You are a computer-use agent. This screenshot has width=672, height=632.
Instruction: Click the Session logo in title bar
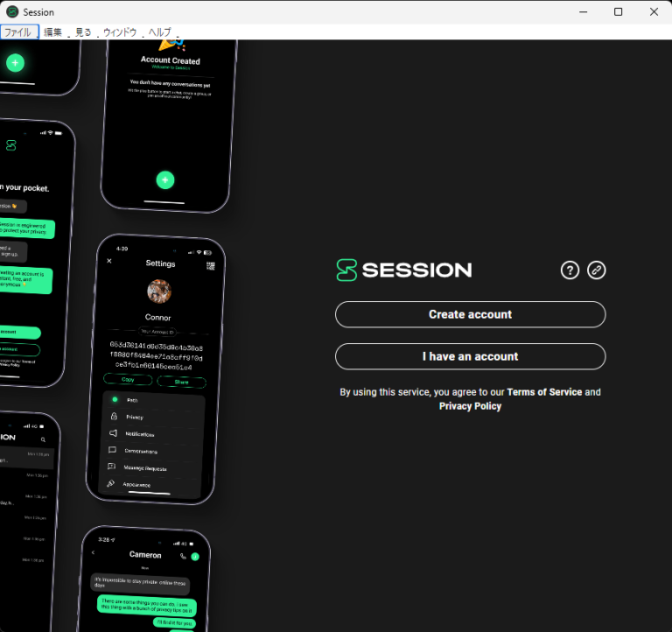tap(12, 11)
